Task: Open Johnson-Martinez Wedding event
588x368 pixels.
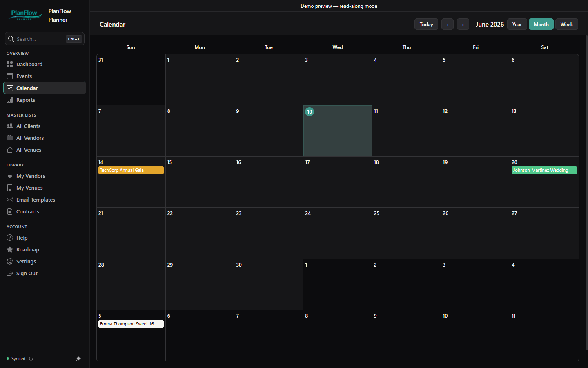Action: 544,170
